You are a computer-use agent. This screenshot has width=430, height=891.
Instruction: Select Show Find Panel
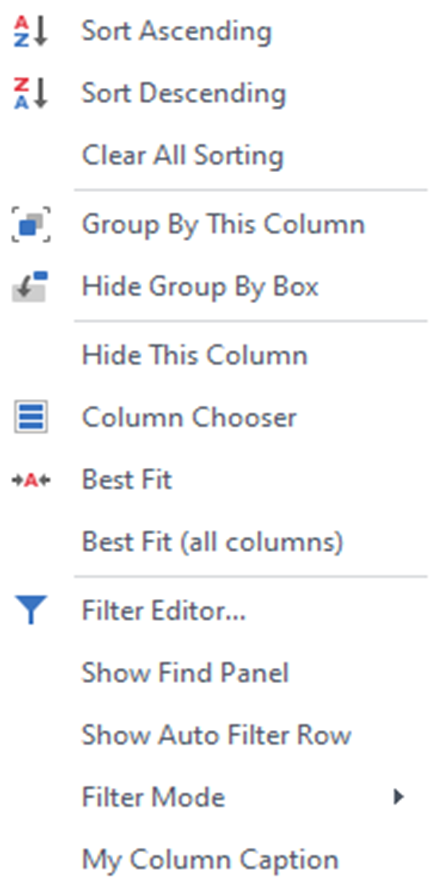(185, 673)
